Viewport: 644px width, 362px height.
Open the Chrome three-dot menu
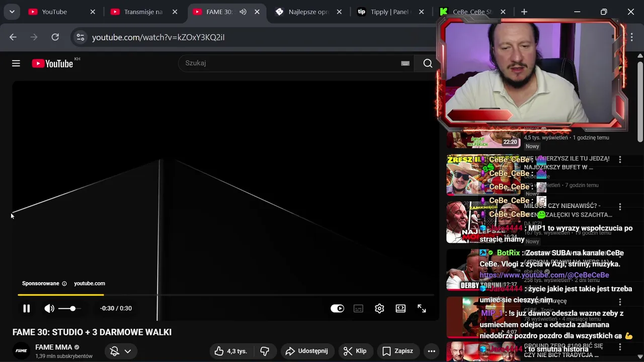pos(632,37)
